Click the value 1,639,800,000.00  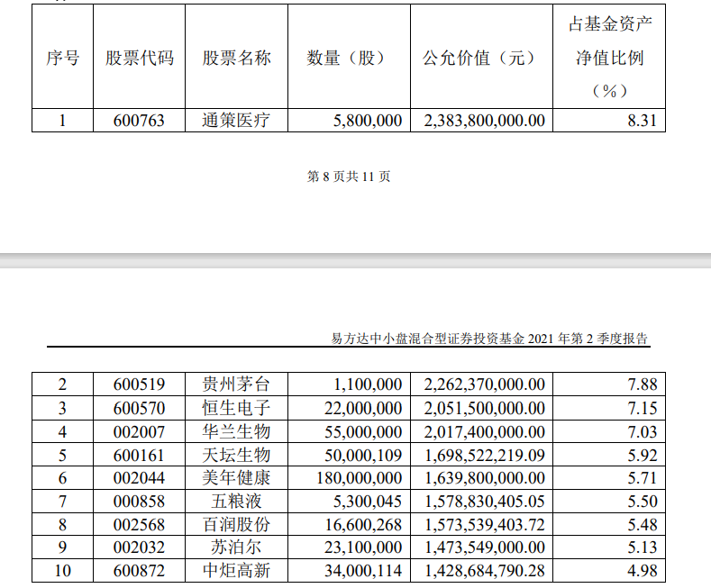(x=484, y=478)
